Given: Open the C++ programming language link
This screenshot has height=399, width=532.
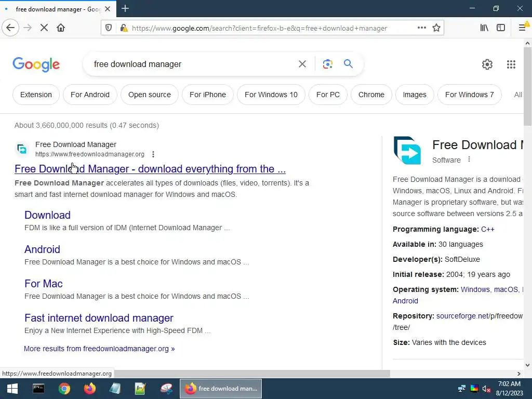Looking at the screenshot, I should tap(487, 229).
